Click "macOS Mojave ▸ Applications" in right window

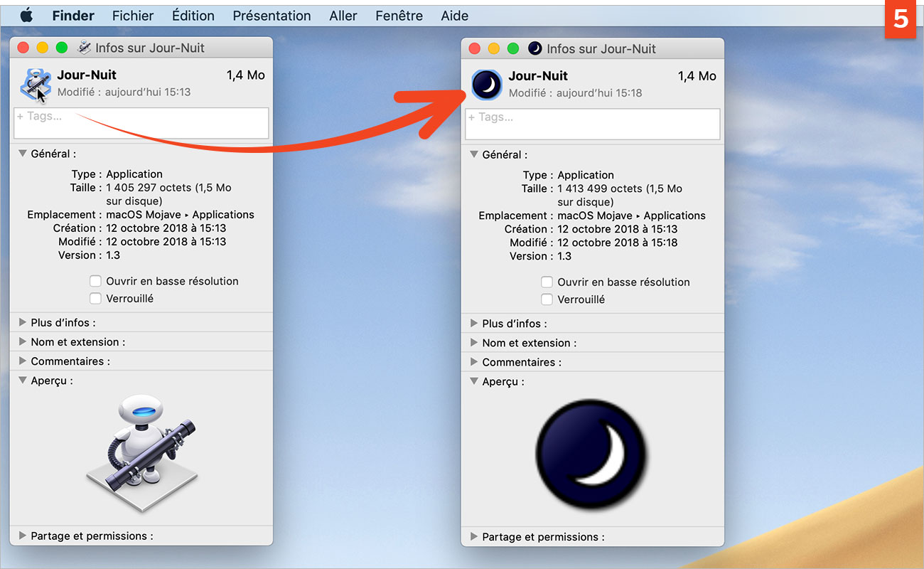(x=631, y=215)
